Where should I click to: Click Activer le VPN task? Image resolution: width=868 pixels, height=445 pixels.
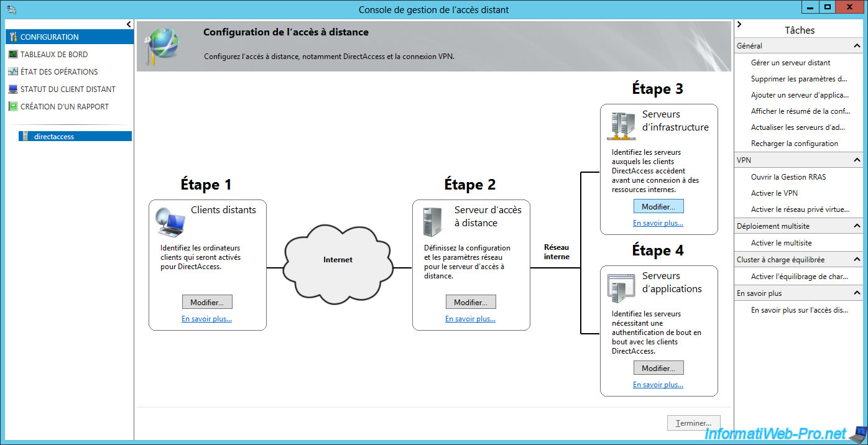[774, 193]
